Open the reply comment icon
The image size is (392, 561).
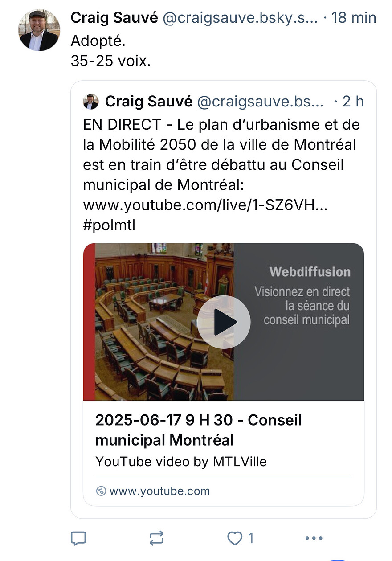78,538
